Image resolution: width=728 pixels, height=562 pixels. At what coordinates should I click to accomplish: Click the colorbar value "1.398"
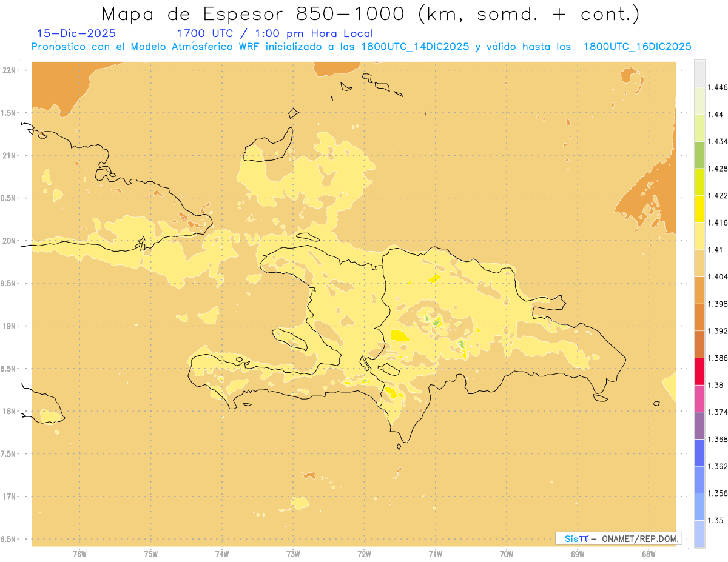point(717,304)
